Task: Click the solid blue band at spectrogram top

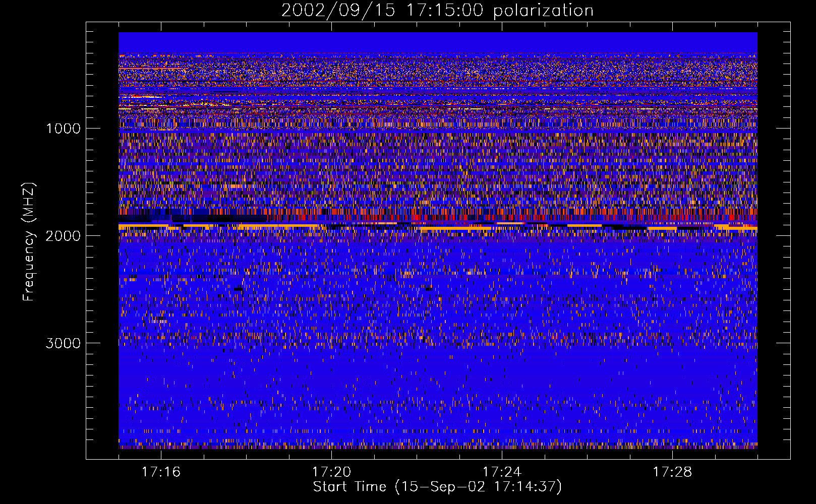Action: tap(438, 43)
